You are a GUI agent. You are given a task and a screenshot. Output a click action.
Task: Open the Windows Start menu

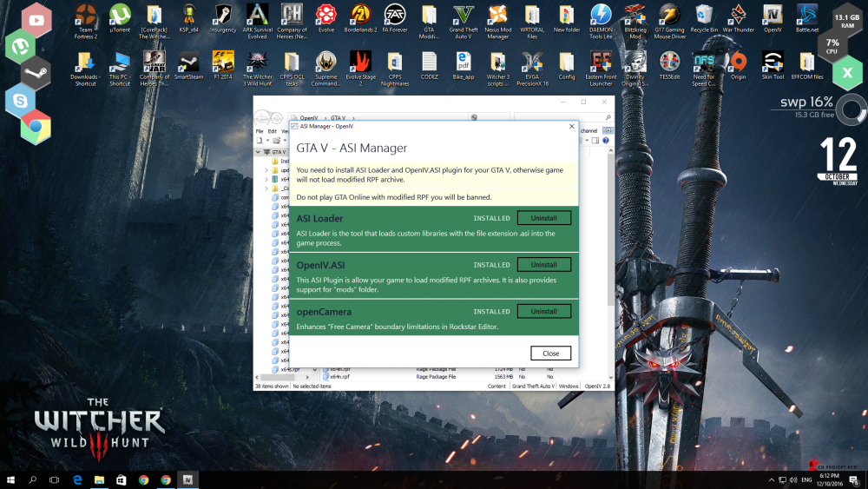pyautogui.click(x=10, y=479)
